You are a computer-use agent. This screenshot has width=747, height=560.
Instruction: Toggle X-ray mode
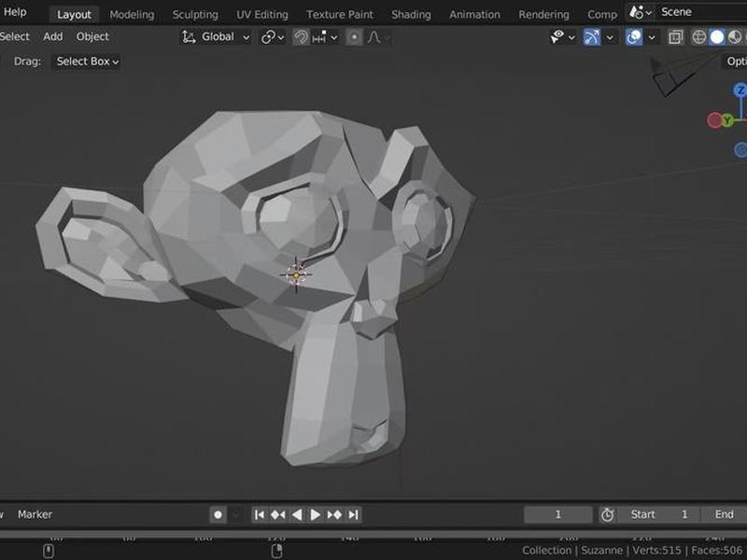(675, 36)
